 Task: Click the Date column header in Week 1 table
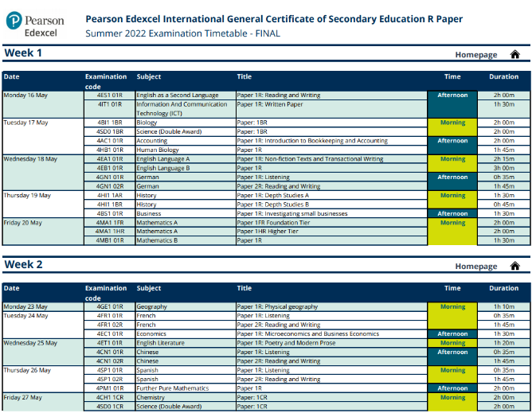(x=12, y=77)
